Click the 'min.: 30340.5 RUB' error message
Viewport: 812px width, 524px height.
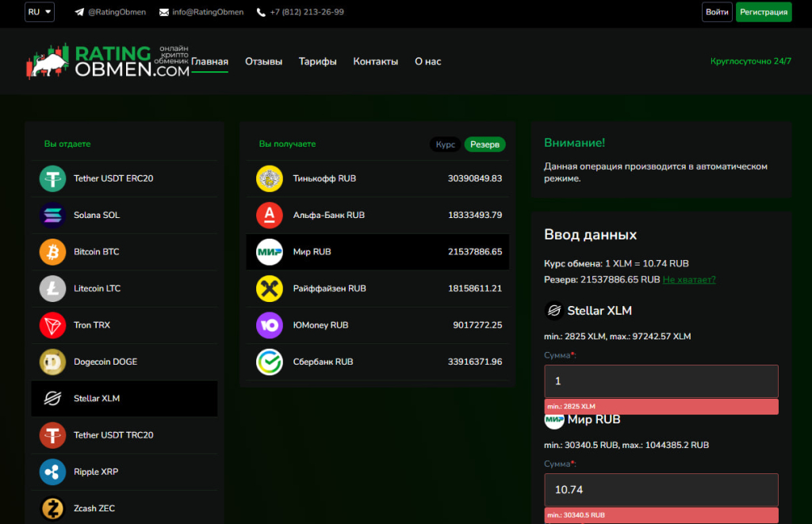661,515
